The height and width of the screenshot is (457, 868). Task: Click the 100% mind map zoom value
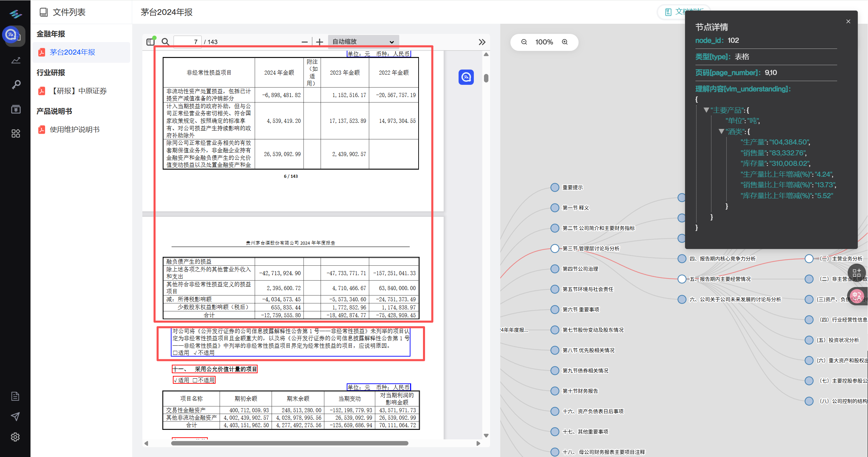tap(544, 42)
